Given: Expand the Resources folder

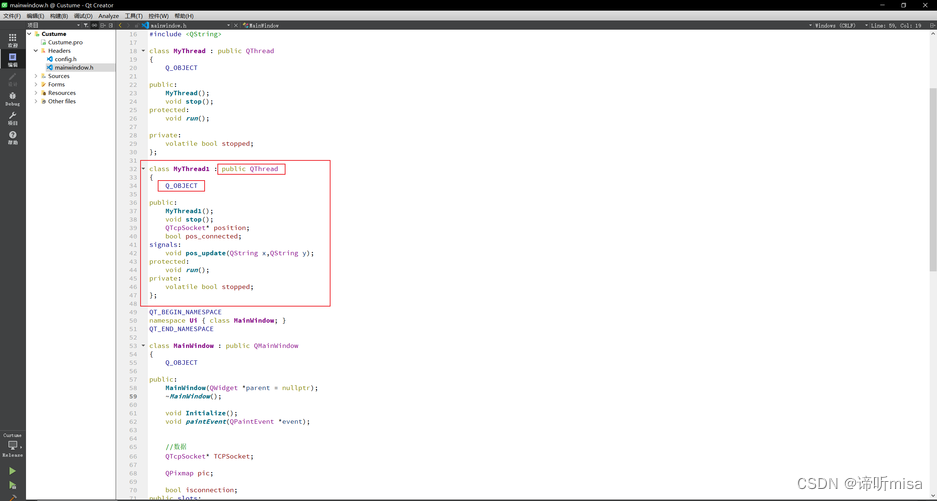Looking at the screenshot, I should click(36, 93).
